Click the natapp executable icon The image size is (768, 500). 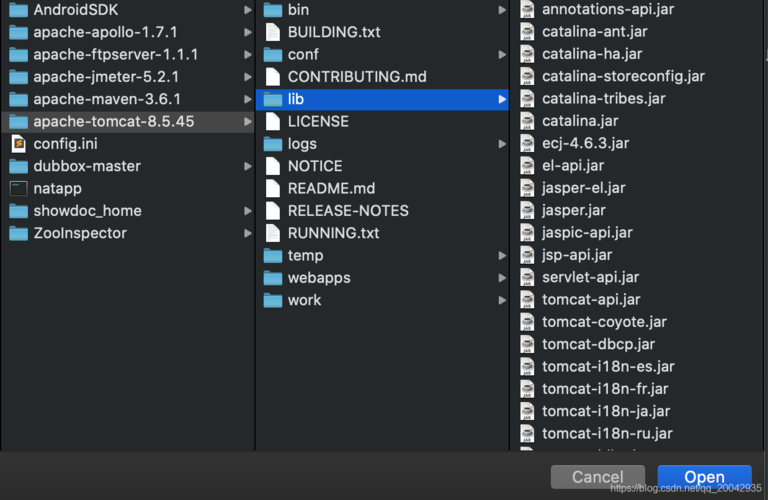pyautogui.click(x=19, y=189)
